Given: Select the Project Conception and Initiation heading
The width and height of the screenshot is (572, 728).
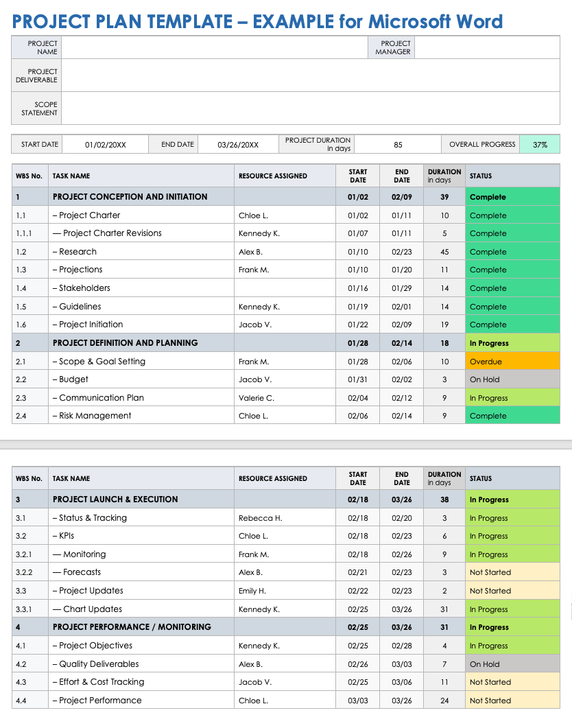Looking at the screenshot, I should (x=130, y=197).
